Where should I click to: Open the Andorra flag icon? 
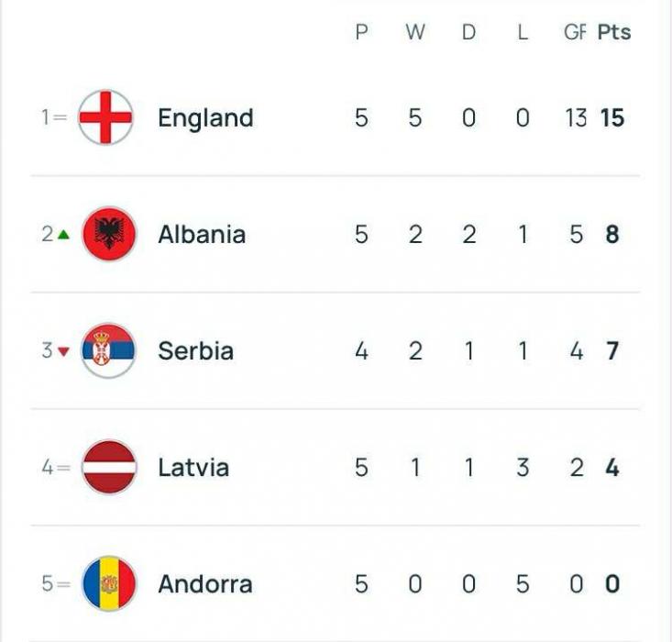[109, 583]
